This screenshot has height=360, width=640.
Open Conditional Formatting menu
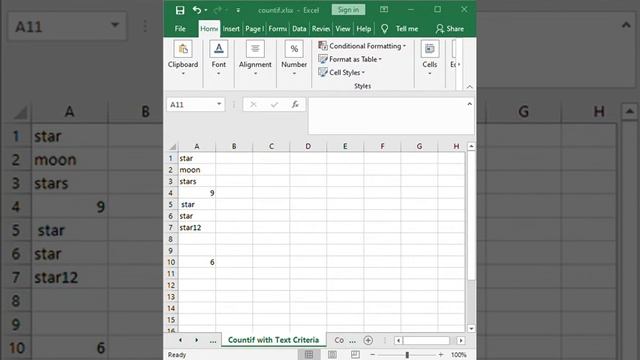click(362, 46)
